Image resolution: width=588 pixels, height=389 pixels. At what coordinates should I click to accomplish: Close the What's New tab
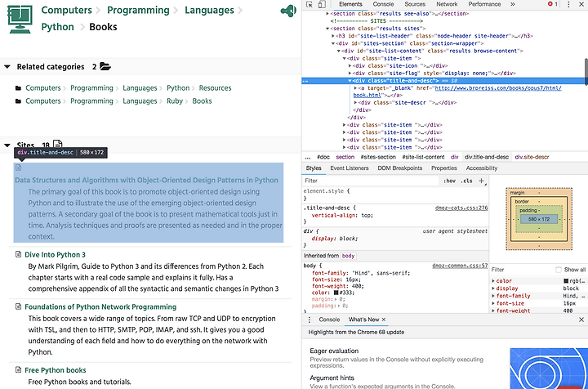point(384,320)
